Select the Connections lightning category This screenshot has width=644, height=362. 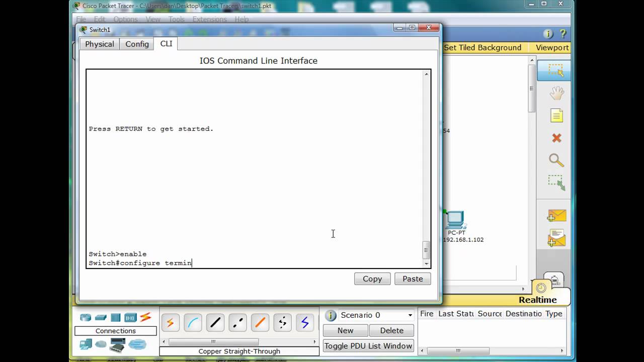(x=145, y=317)
